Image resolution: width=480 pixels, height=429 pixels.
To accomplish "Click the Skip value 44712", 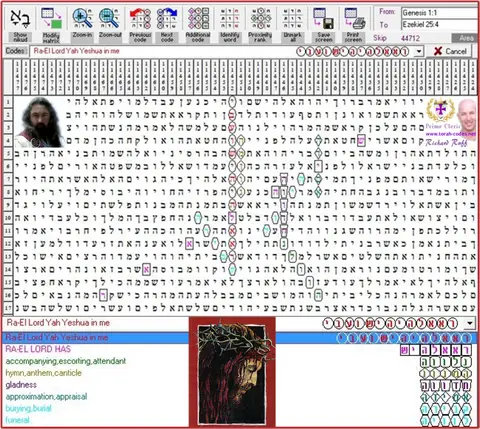I will point(410,38).
